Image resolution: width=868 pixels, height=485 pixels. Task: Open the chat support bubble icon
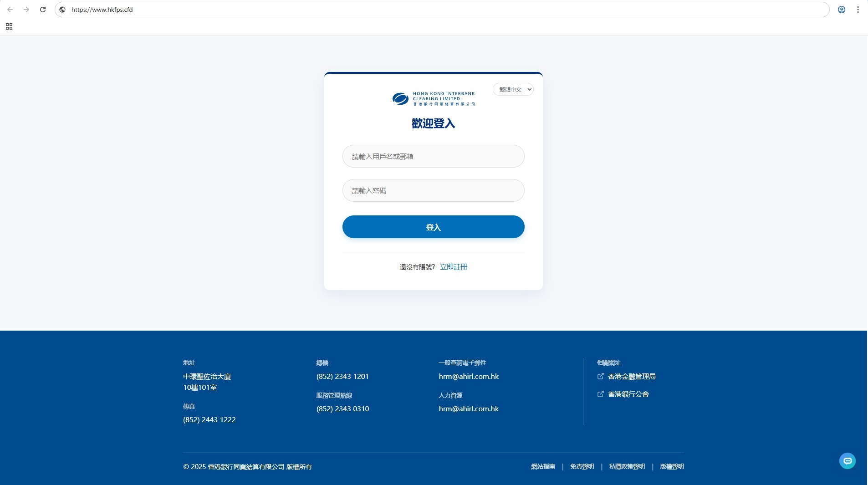coord(847,461)
